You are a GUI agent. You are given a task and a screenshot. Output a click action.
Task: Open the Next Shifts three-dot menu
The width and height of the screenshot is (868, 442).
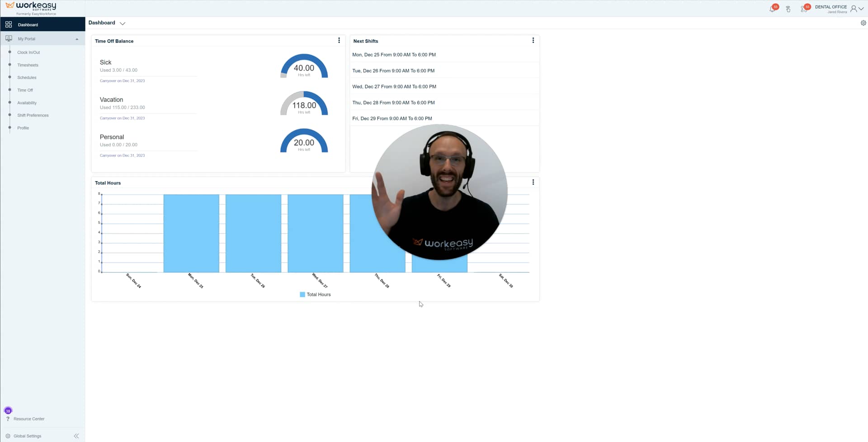(533, 40)
